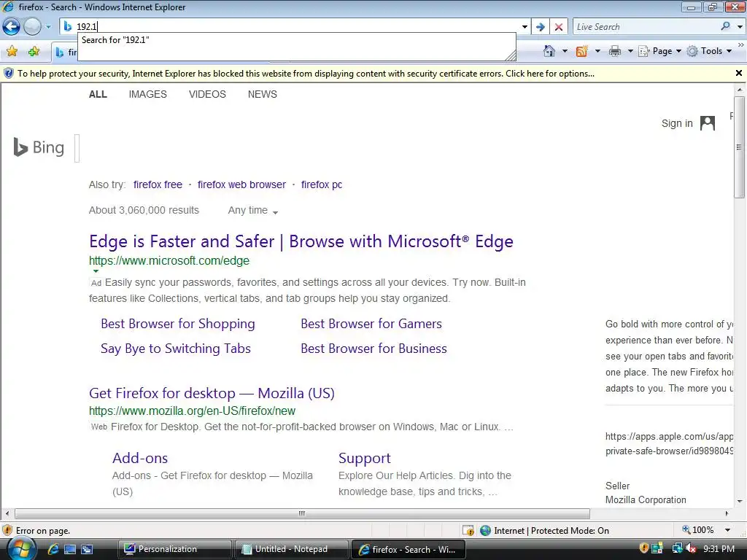Open Favorites Center star icon
The image size is (747, 560).
[x=12, y=51]
